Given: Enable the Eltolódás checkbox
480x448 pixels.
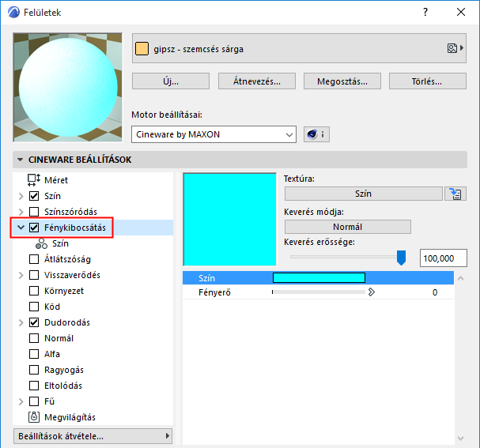Looking at the screenshot, I should click(34, 386).
